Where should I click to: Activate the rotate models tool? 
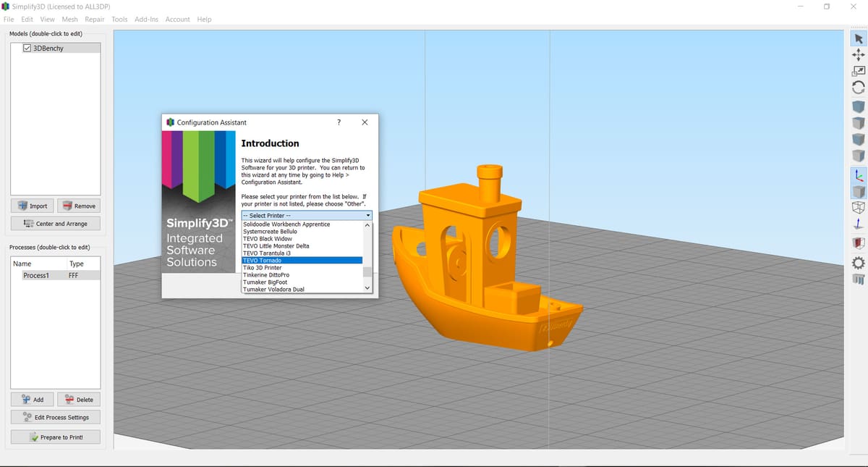pyautogui.click(x=859, y=88)
